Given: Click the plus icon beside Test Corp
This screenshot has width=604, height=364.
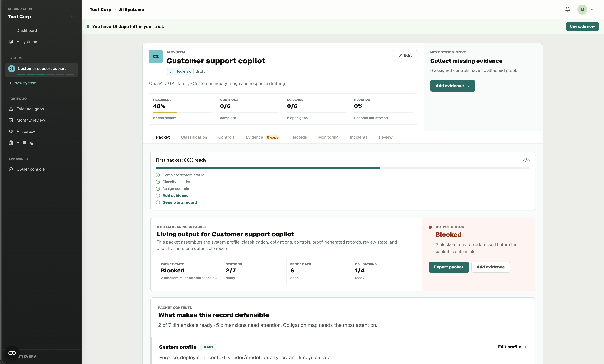Looking at the screenshot, I should (x=72, y=17).
